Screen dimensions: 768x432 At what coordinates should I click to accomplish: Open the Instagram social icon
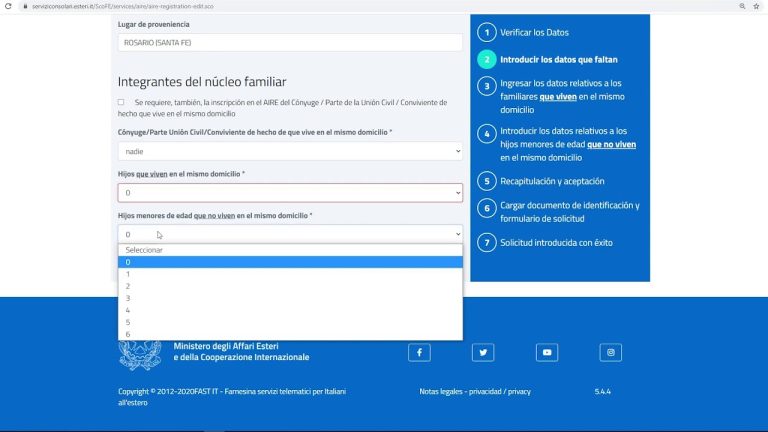(x=610, y=352)
